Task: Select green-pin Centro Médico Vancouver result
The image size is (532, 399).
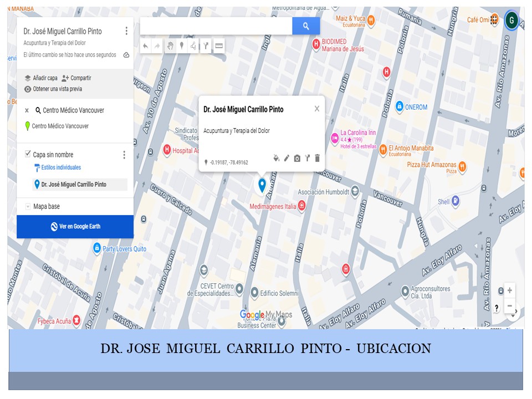Action: tap(57, 126)
